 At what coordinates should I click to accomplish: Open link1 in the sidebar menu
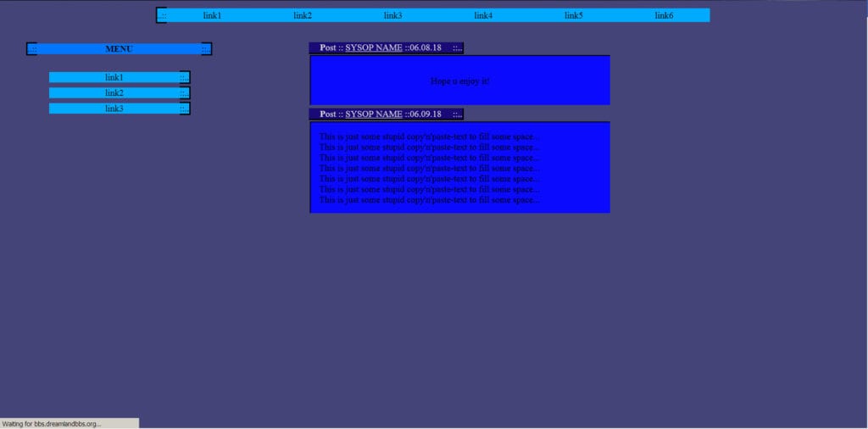coord(114,77)
